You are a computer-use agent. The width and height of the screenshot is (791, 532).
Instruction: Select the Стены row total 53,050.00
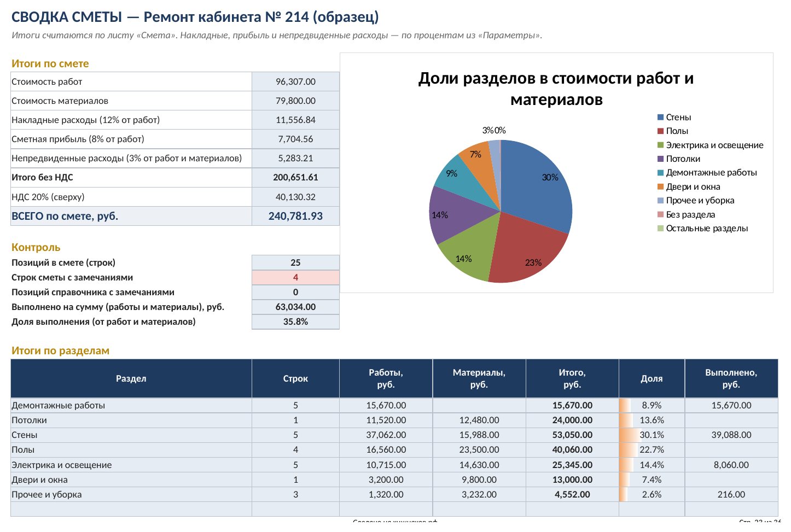[572, 435]
